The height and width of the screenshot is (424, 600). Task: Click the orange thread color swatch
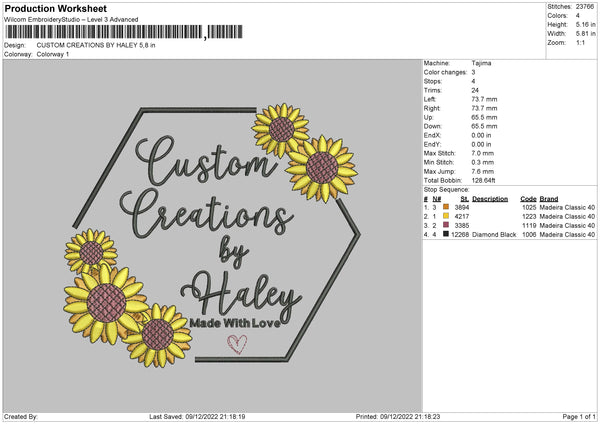click(x=446, y=207)
